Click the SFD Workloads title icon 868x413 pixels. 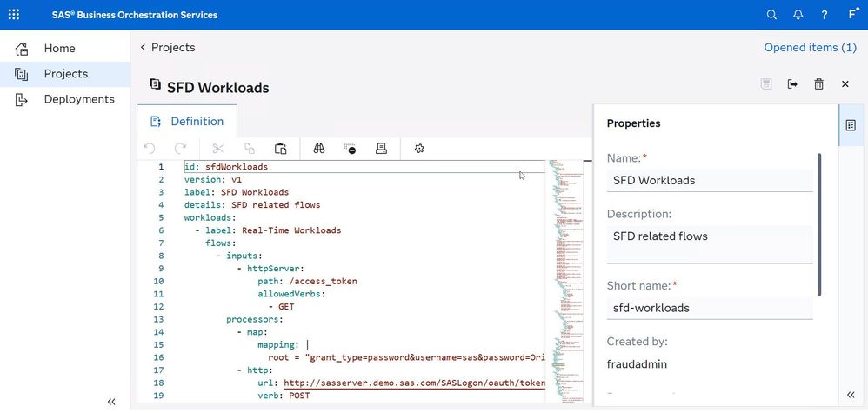pyautogui.click(x=156, y=84)
